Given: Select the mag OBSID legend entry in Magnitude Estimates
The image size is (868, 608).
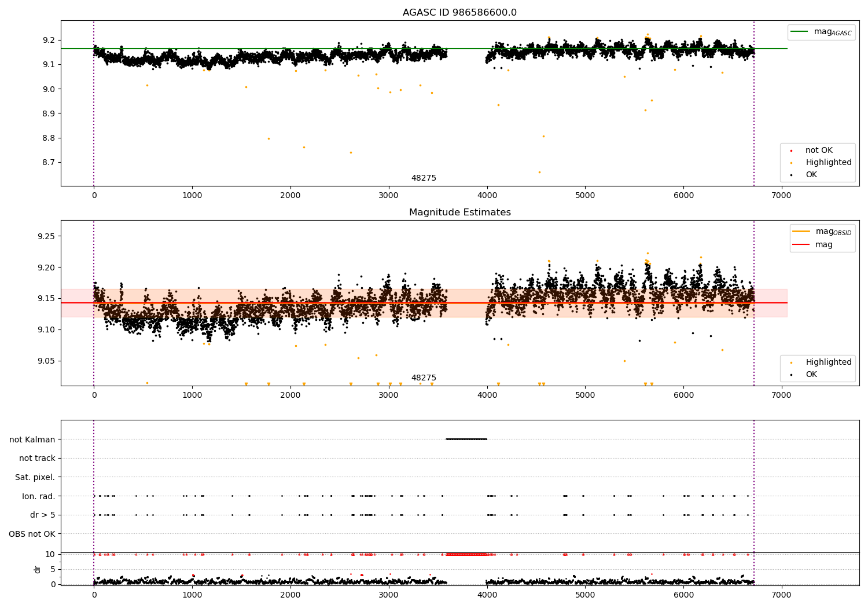Looking at the screenshot, I should pos(822,232).
